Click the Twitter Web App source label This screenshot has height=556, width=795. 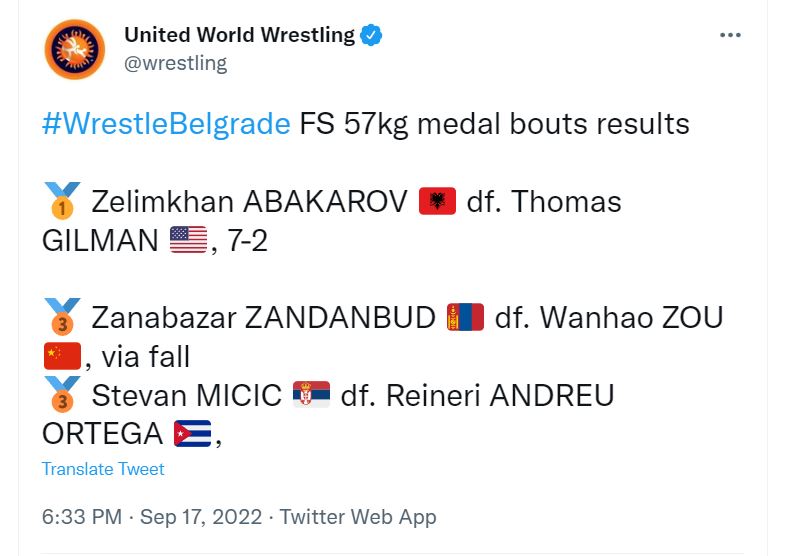(x=358, y=517)
